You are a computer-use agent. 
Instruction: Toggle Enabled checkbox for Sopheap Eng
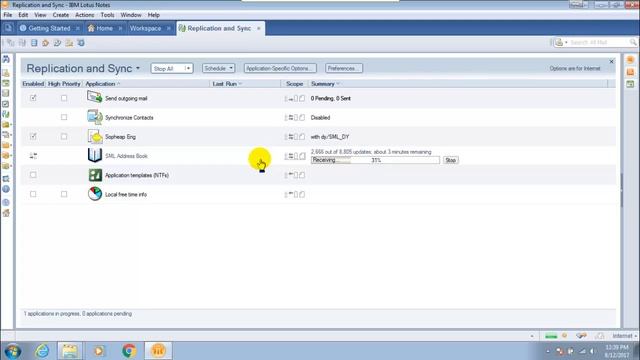tap(33, 136)
